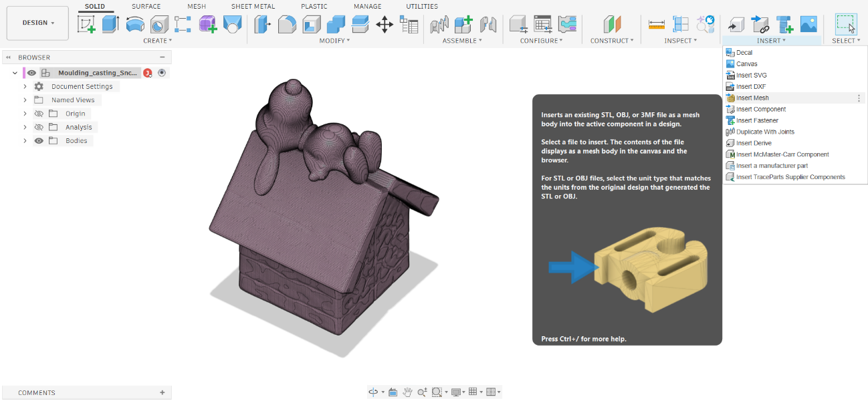Expand the Origin tree node
This screenshot has height=401, width=868.
[25, 114]
